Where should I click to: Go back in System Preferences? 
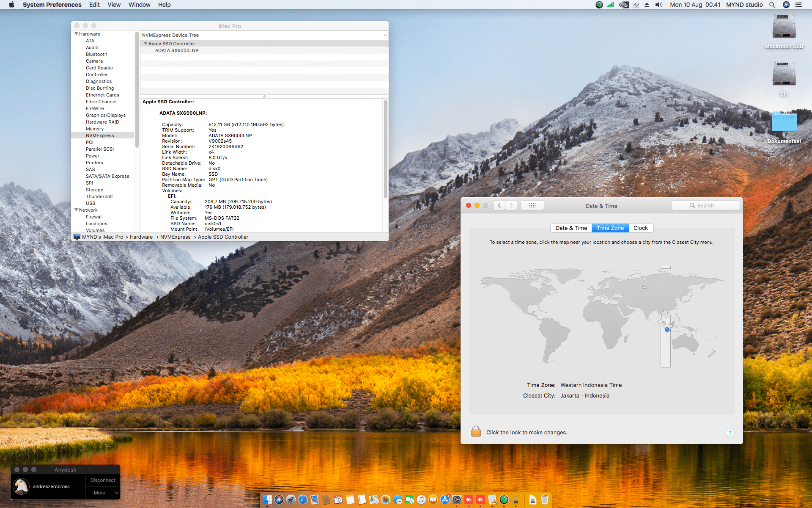(499, 205)
